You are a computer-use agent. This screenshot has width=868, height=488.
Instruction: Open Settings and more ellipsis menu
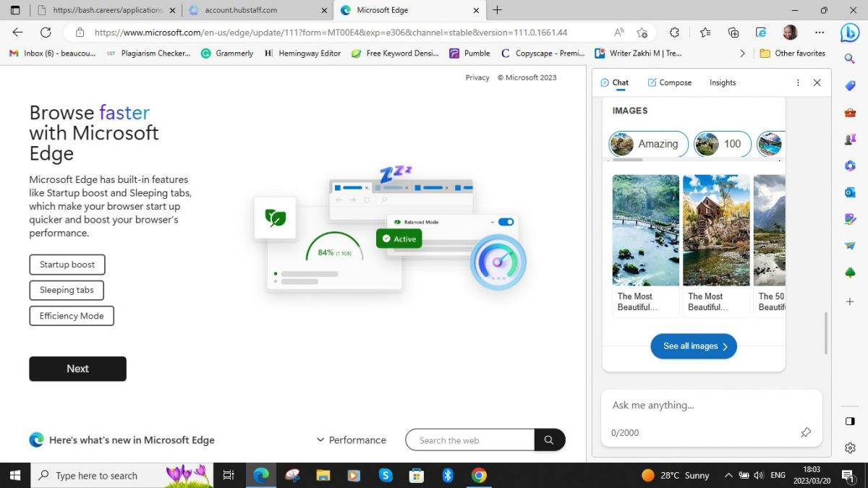click(820, 33)
